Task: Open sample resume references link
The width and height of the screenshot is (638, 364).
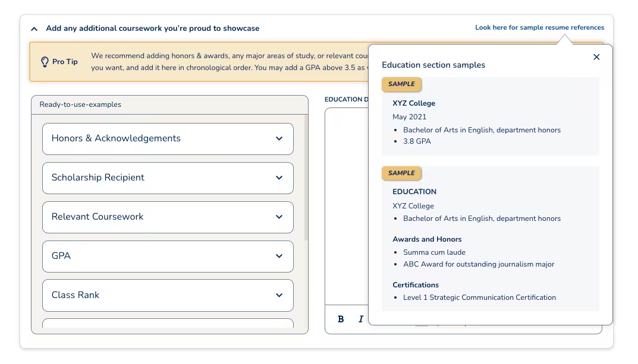Action: pos(539,27)
